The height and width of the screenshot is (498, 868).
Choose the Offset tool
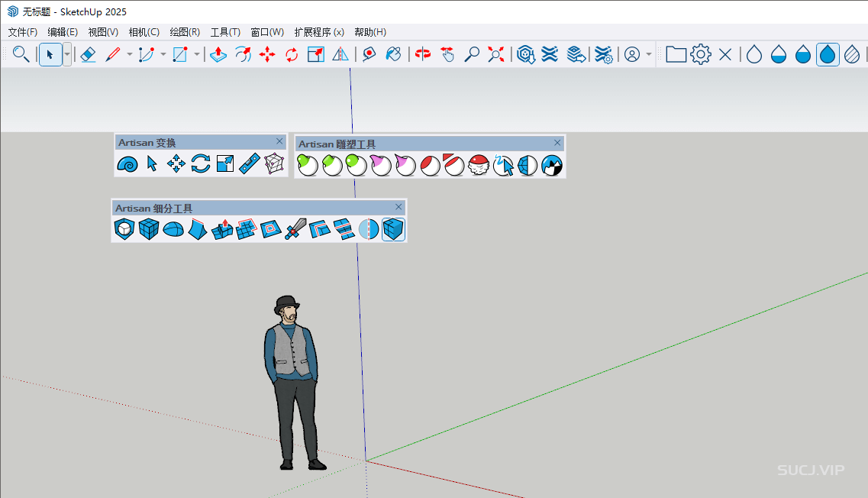[x=243, y=54]
